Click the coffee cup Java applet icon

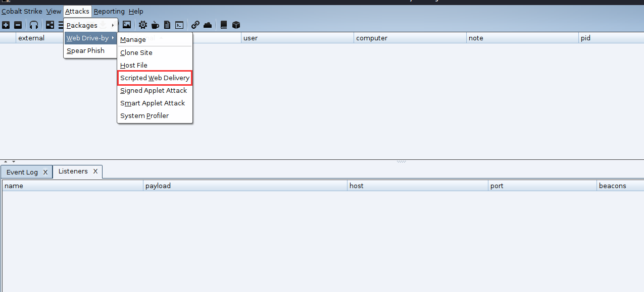(x=156, y=25)
